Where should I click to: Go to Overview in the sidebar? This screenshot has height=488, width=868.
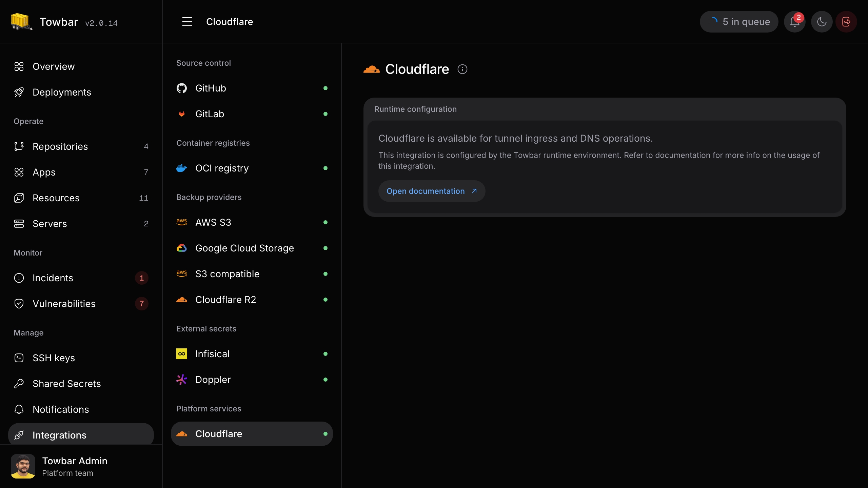(x=81, y=66)
